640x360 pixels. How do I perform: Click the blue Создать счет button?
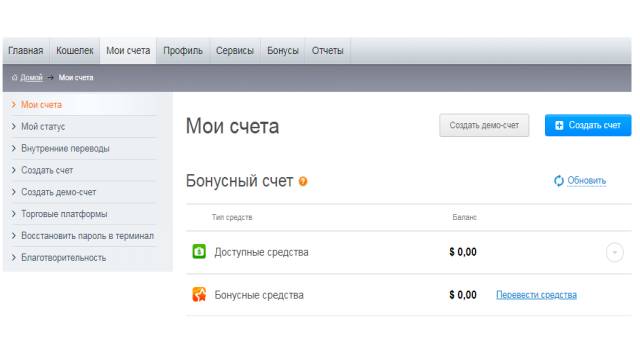tap(588, 125)
